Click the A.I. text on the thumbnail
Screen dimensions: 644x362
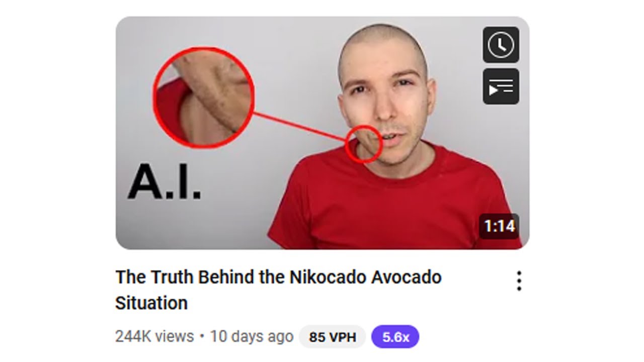coord(165,182)
